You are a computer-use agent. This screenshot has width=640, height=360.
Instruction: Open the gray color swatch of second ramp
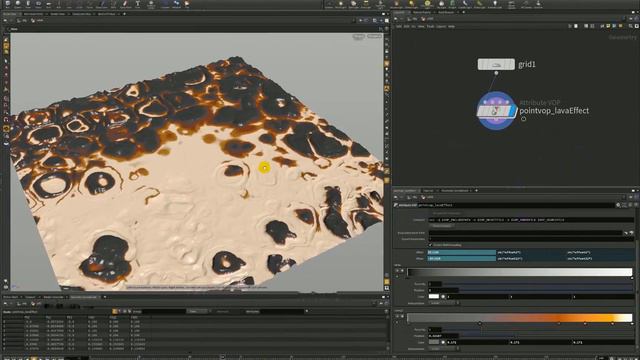pos(433,342)
